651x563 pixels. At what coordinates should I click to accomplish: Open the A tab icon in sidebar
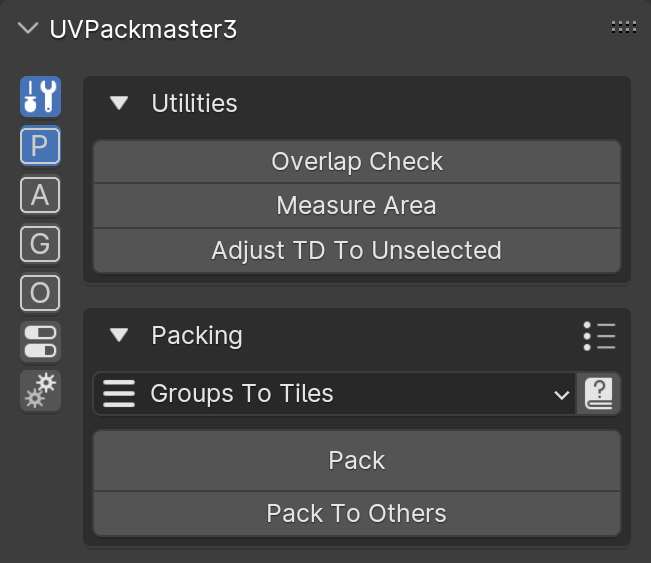(40, 195)
